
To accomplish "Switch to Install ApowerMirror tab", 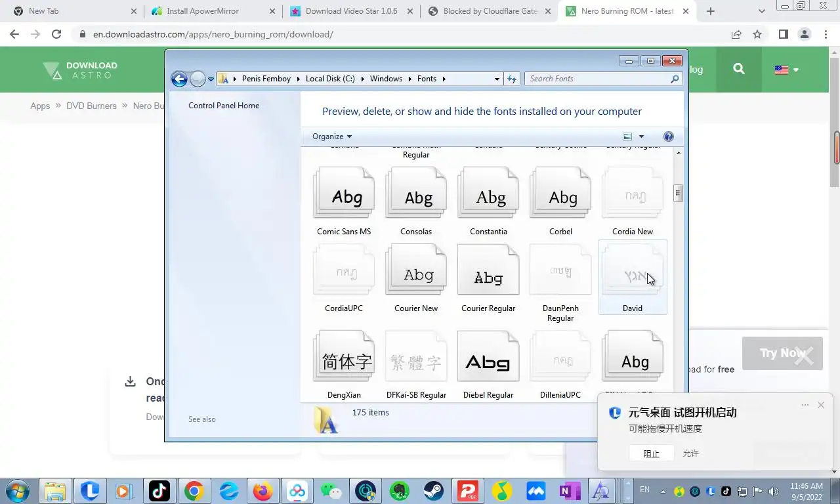I will pos(213,11).
